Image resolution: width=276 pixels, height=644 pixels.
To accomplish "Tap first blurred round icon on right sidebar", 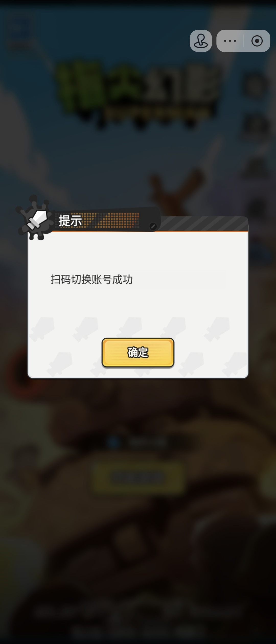I will pyautogui.click(x=256, y=86).
